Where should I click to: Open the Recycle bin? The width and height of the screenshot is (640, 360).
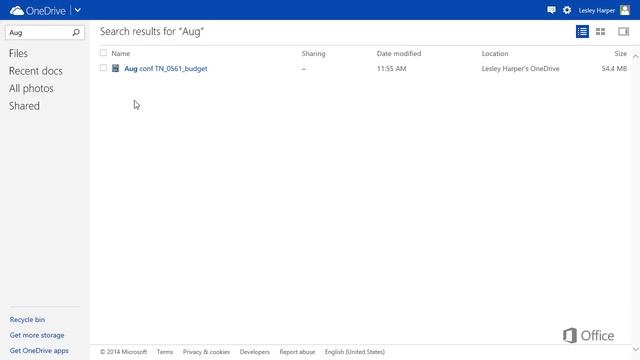[x=27, y=320]
